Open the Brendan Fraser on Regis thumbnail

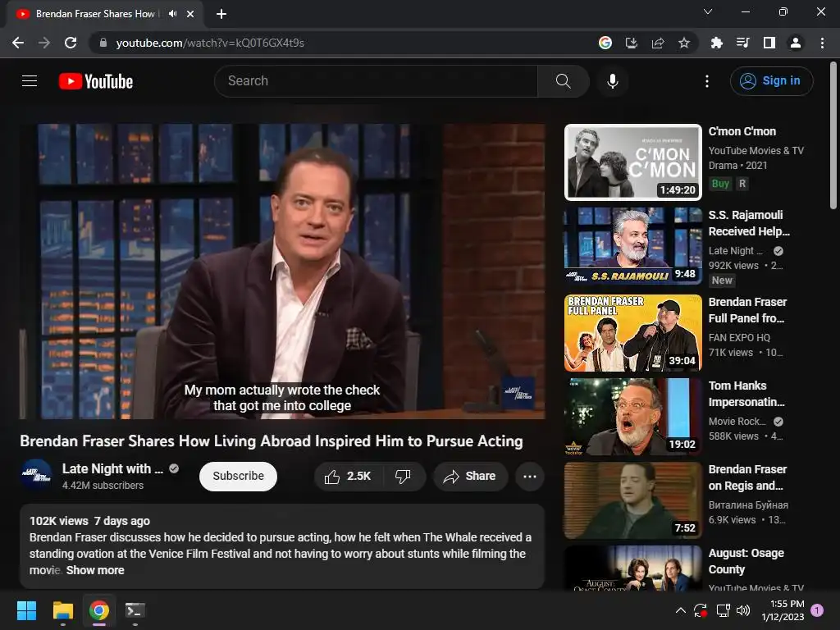(x=633, y=500)
